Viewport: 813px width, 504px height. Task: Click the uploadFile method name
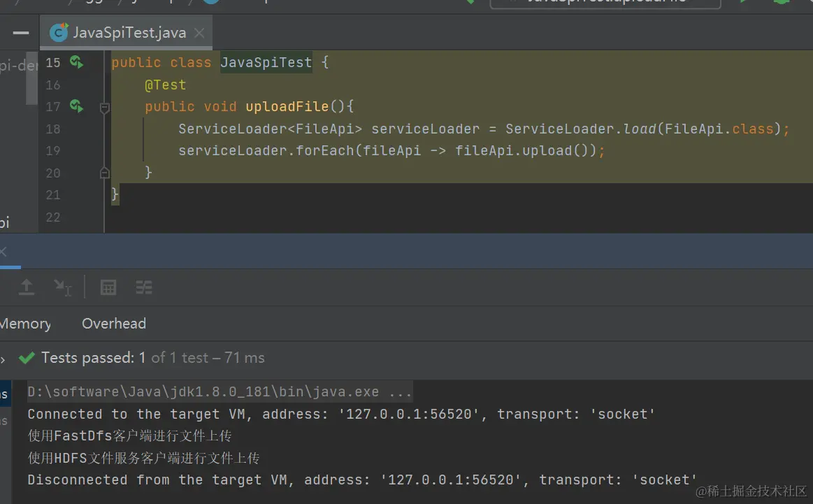287,107
